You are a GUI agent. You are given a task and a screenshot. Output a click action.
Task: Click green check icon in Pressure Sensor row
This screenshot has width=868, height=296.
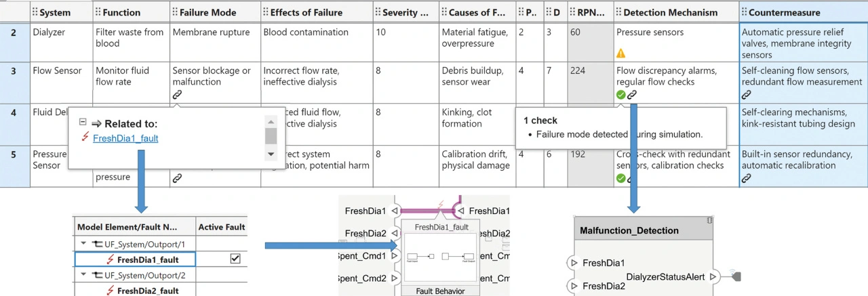tap(621, 178)
